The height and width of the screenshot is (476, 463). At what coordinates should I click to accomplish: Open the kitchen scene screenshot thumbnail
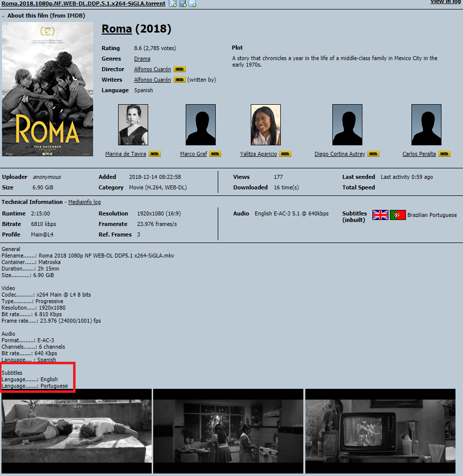pyautogui.click(x=228, y=431)
